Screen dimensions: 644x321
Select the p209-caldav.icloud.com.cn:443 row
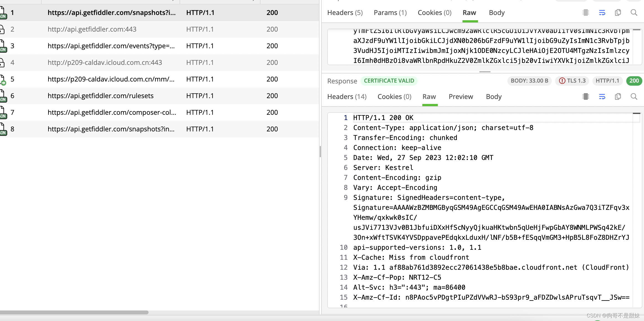click(x=160, y=63)
